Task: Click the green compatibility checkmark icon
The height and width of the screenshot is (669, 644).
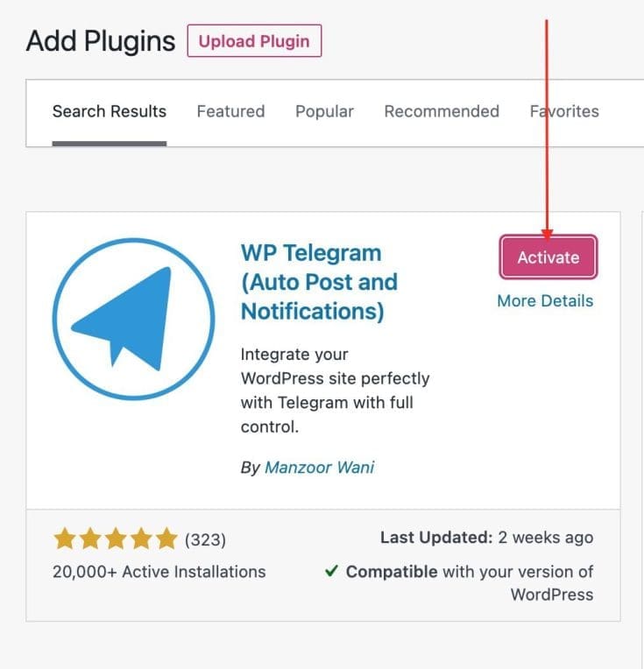Action: click(331, 572)
